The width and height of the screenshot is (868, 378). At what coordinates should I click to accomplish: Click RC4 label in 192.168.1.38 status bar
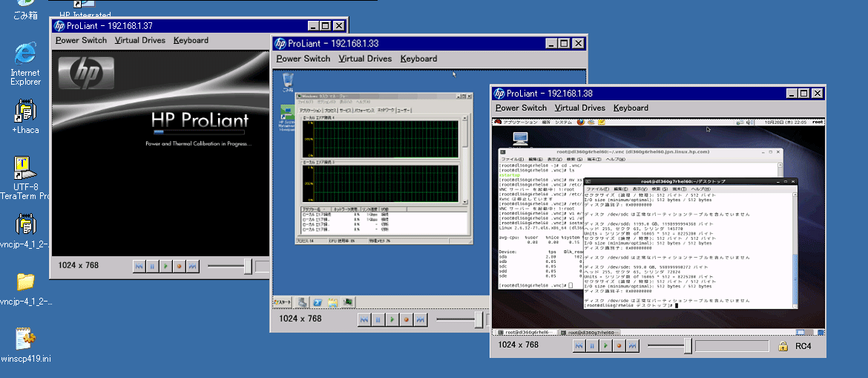(x=803, y=346)
